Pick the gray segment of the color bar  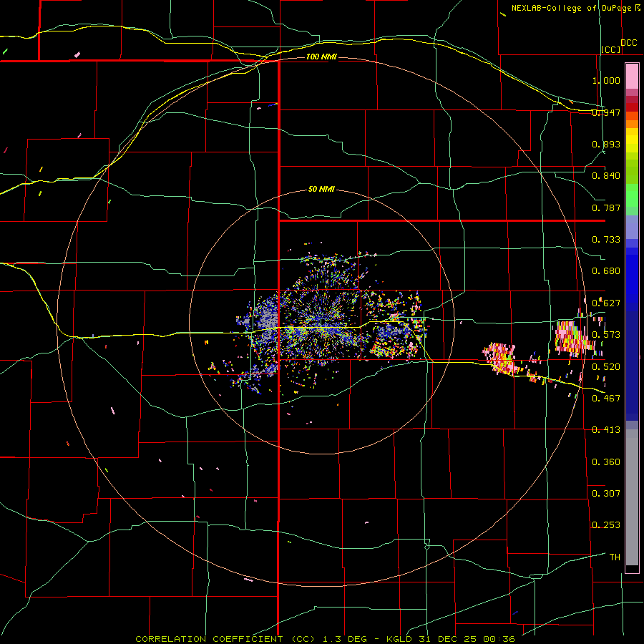tap(632, 497)
